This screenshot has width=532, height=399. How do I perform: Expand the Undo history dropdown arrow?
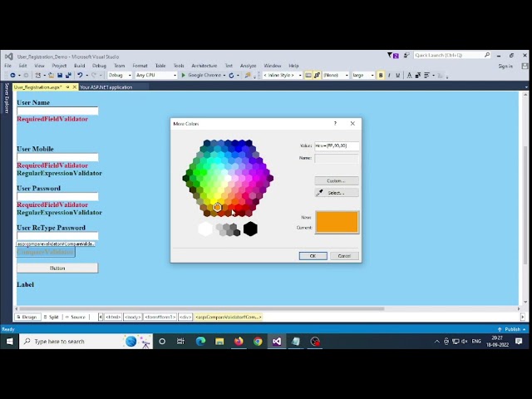point(86,76)
